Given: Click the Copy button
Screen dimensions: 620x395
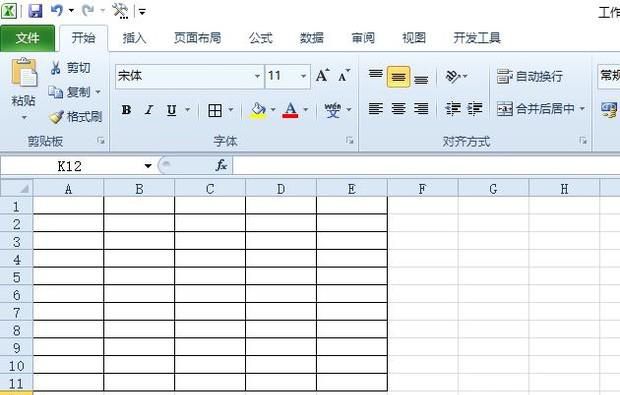Looking at the screenshot, I should point(70,92).
